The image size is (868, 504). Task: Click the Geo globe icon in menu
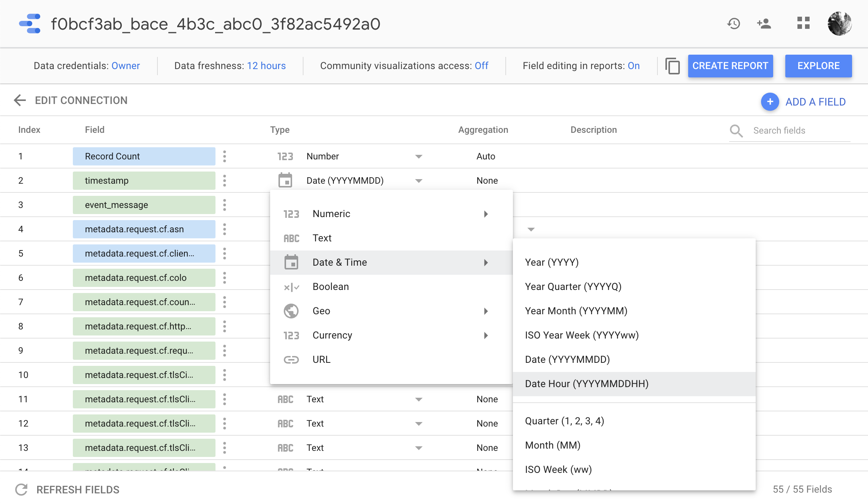[x=291, y=311]
